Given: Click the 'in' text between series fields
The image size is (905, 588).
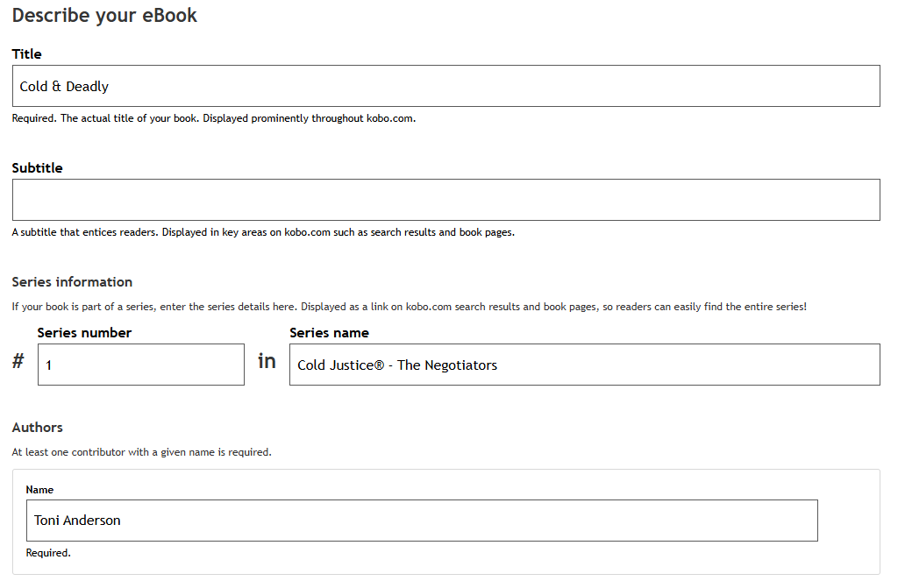Looking at the screenshot, I should click(267, 361).
